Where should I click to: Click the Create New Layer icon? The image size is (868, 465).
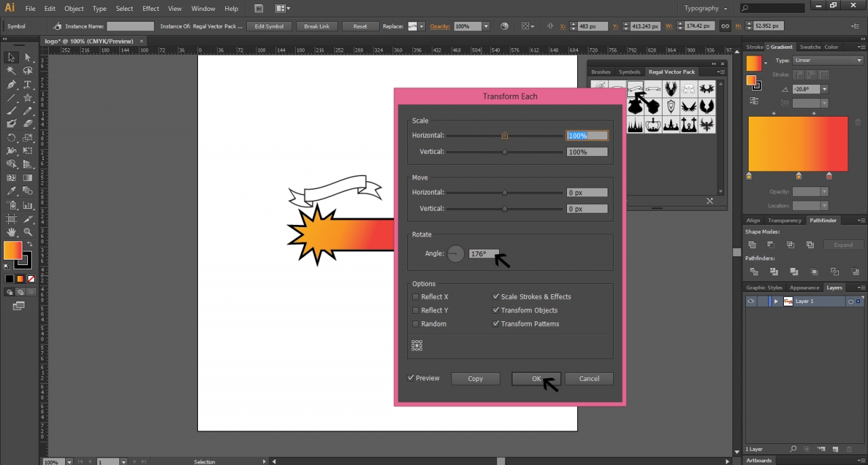pos(835,449)
